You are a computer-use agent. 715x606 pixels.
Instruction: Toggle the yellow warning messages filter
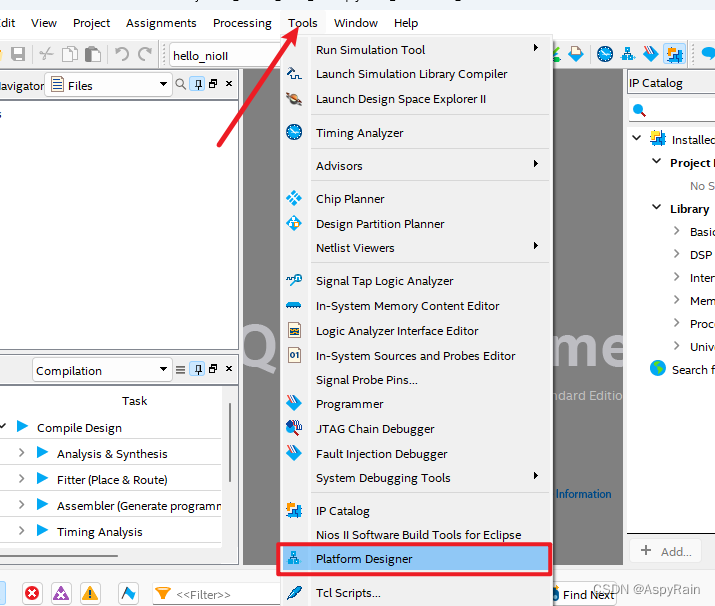90,593
